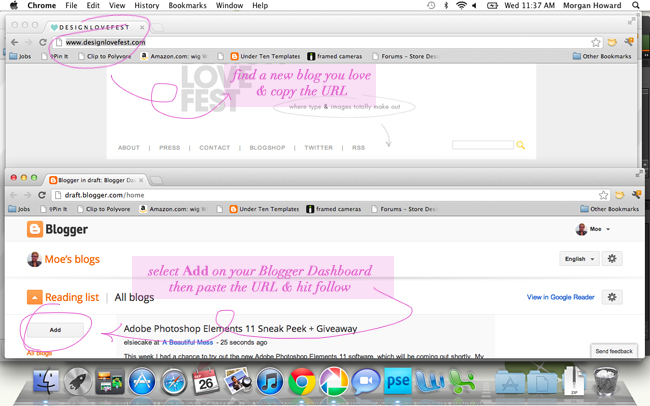Collapse the Reading list orange toggle
The image size is (650, 406).
pyautogui.click(x=34, y=297)
